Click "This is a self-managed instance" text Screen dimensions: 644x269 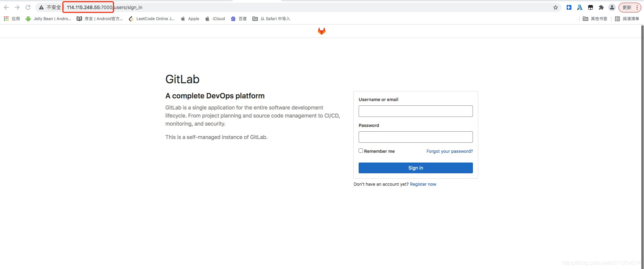pos(216,137)
